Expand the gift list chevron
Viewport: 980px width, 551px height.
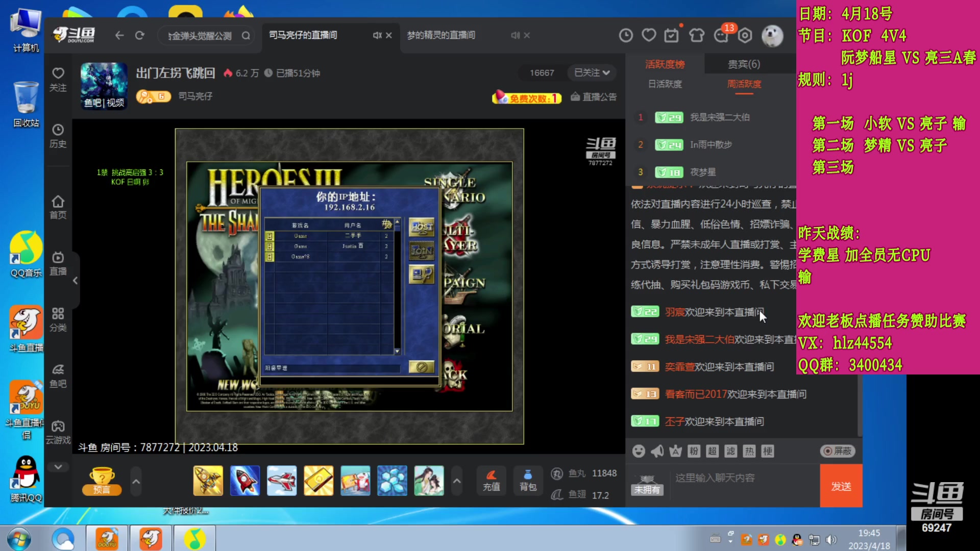[x=457, y=481]
